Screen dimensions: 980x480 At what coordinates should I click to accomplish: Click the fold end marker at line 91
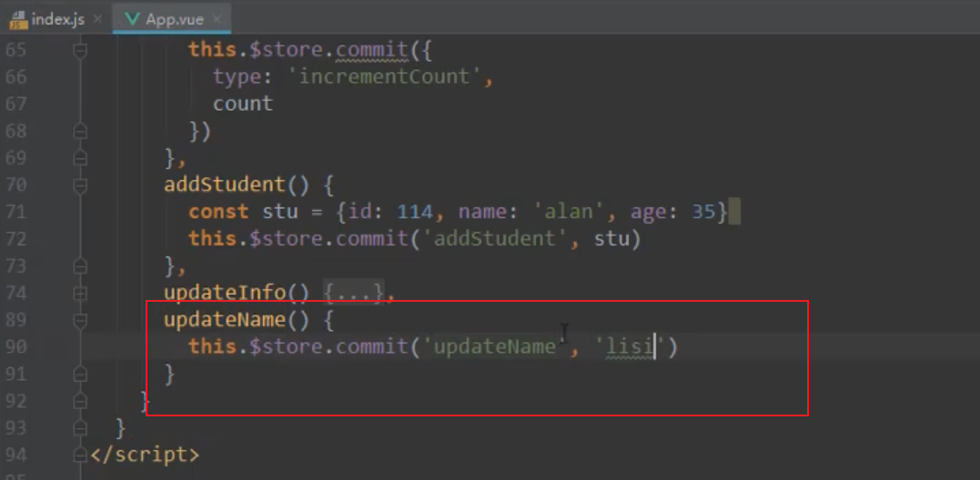click(80, 375)
